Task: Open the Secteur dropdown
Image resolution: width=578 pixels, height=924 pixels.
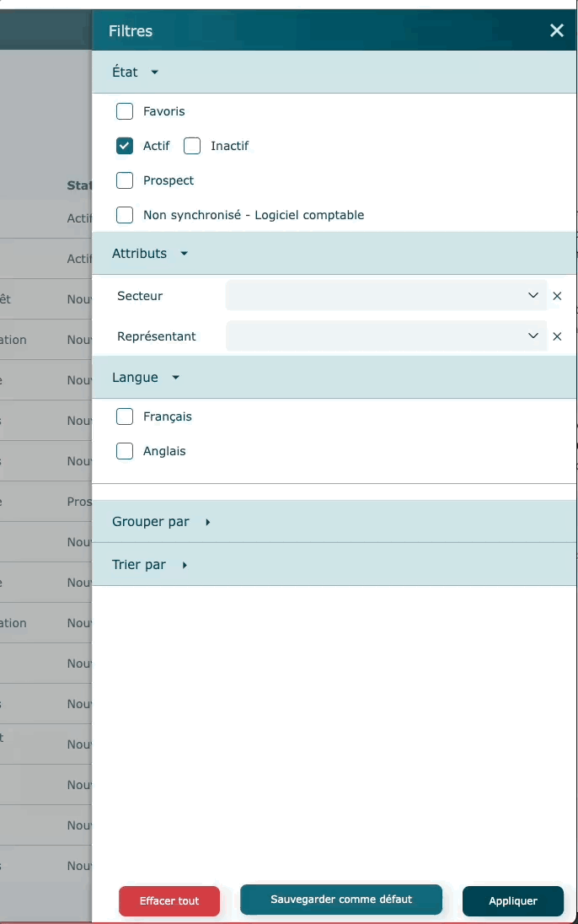Action: point(386,296)
